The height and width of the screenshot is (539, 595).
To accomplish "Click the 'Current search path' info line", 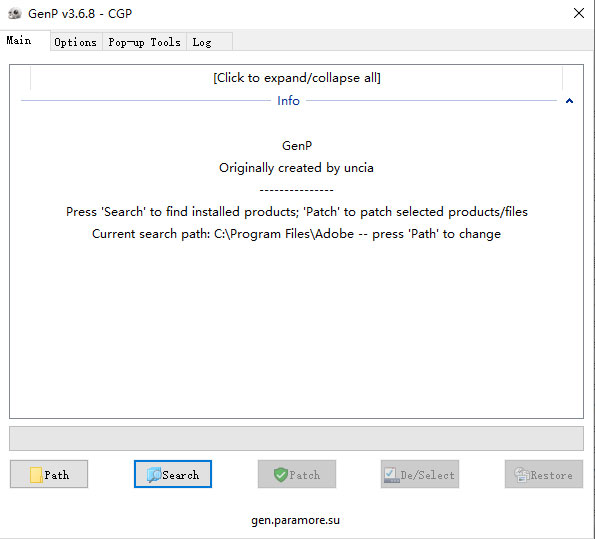I will [x=296, y=234].
